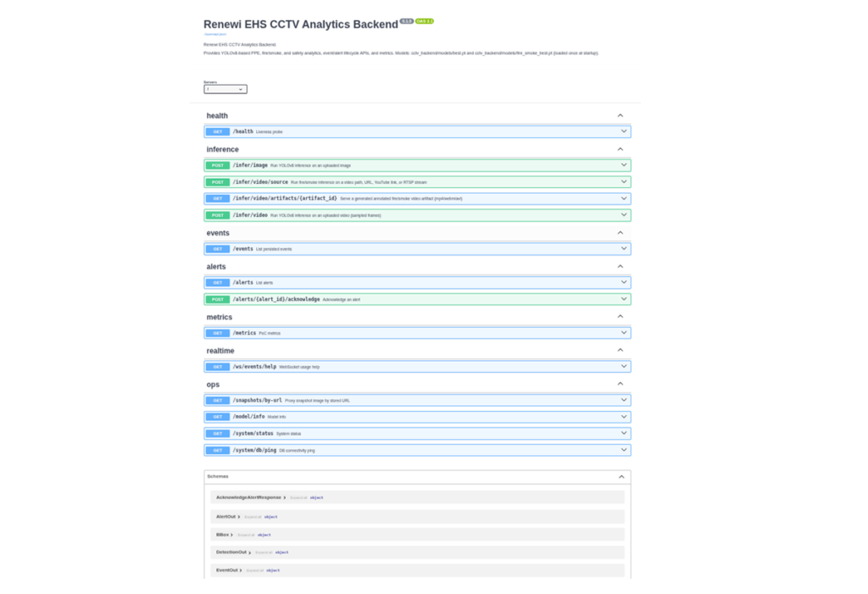This screenshot has width=868, height=594.
Task: Collapse the realtime section chevron
Action: 620,351
